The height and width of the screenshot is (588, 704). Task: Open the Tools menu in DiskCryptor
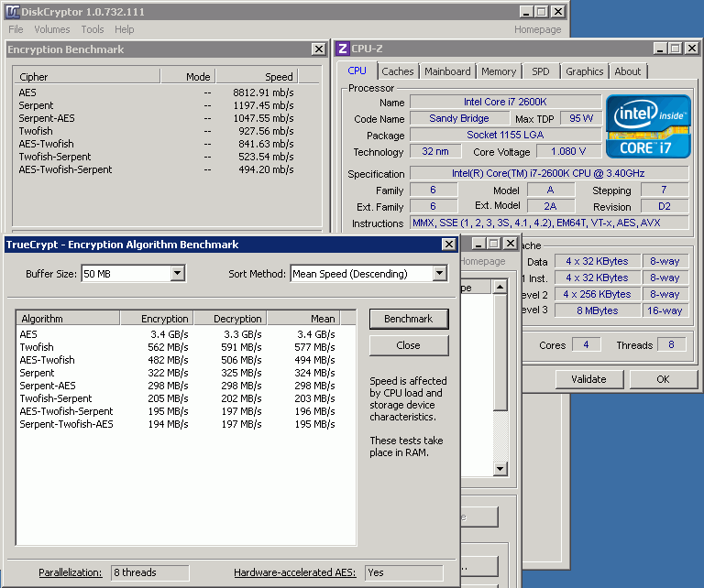[93, 29]
